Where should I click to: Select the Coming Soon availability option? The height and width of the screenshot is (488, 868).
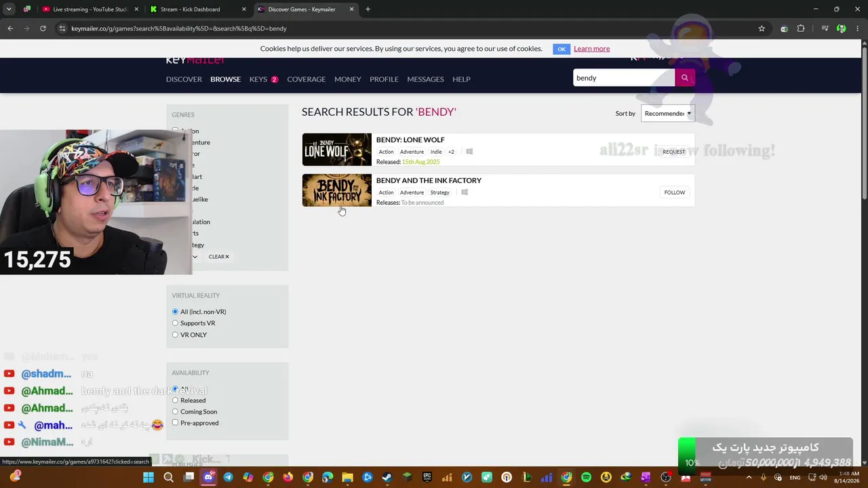[x=175, y=411]
